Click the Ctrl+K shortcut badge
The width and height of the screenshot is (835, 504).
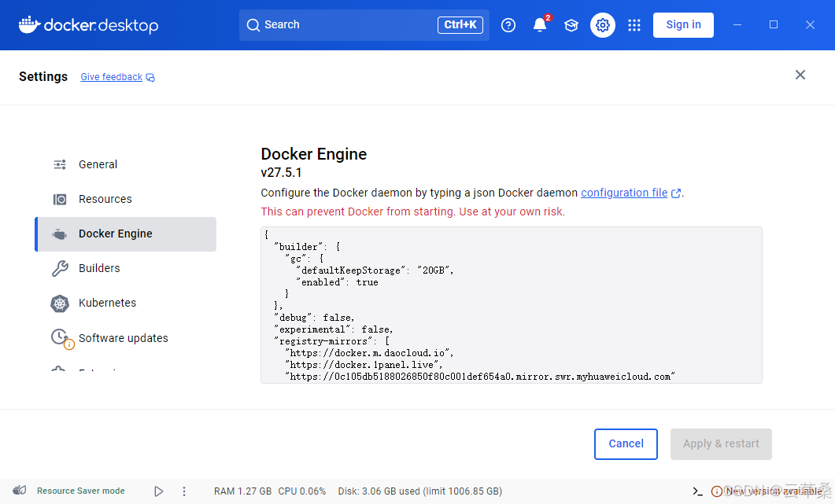point(460,25)
